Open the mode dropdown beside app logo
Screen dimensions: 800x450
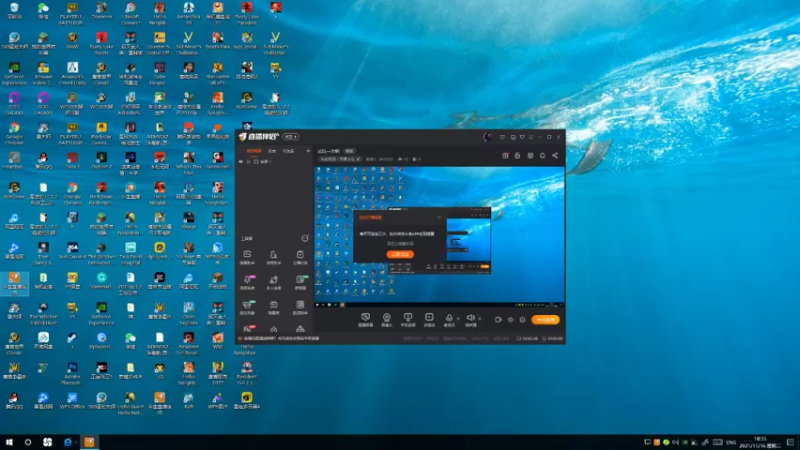click(291, 137)
